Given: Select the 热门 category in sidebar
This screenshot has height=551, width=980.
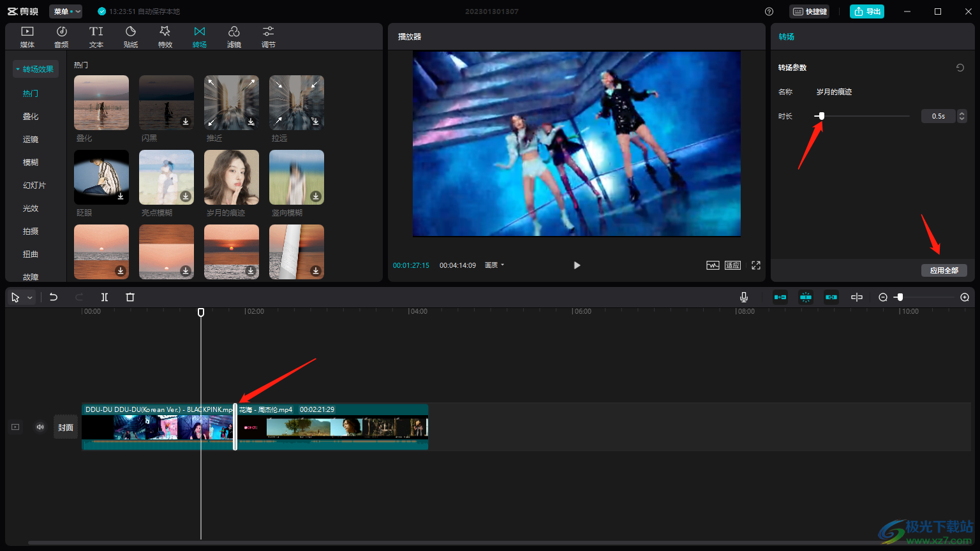Looking at the screenshot, I should tap(31, 93).
